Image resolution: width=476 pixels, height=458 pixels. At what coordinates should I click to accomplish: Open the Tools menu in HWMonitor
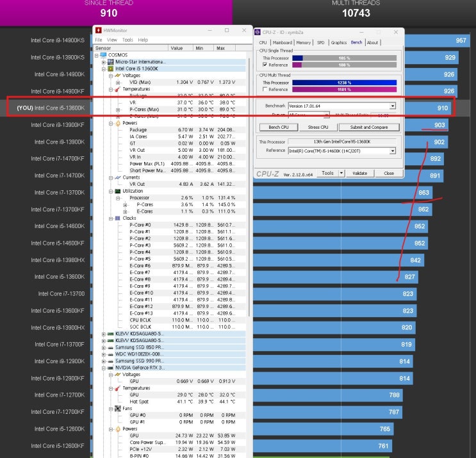(127, 40)
